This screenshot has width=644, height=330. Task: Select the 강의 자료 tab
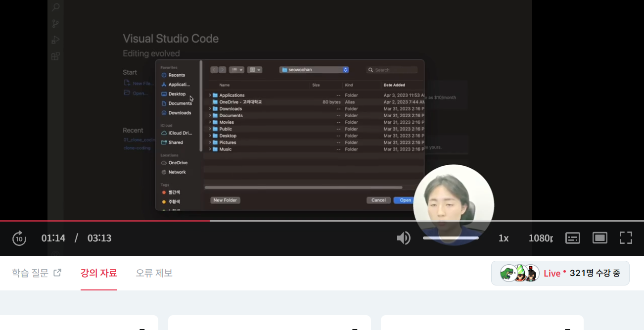point(99,273)
